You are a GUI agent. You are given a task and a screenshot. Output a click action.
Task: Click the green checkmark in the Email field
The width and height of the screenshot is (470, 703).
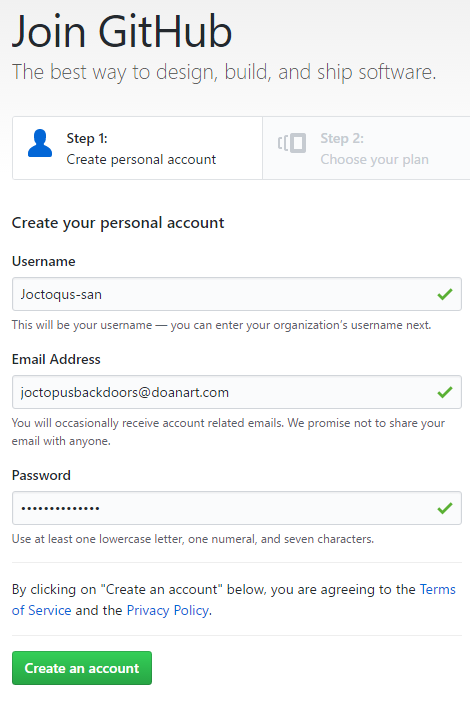click(444, 392)
